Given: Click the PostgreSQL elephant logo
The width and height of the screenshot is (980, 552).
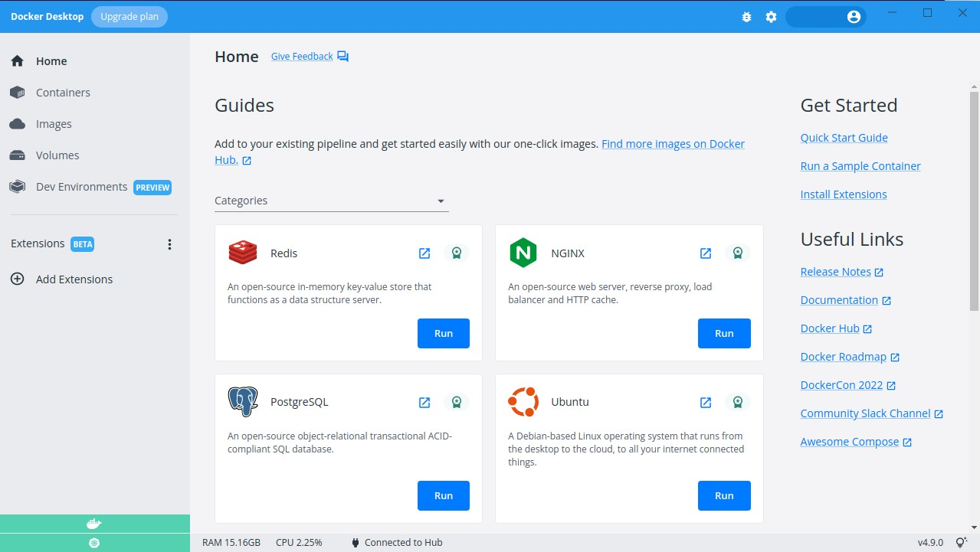Looking at the screenshot, I should pyautogui.click(x=243, y=402).
